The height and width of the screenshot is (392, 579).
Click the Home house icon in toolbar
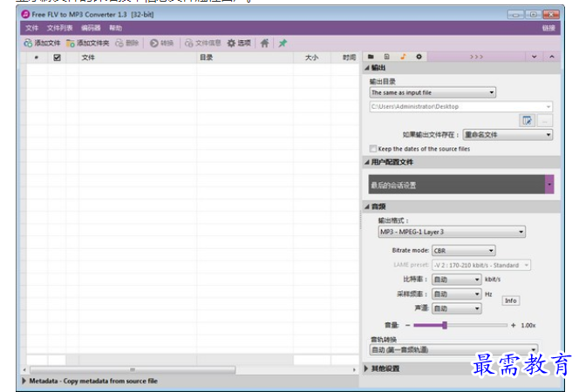(264, 44)
